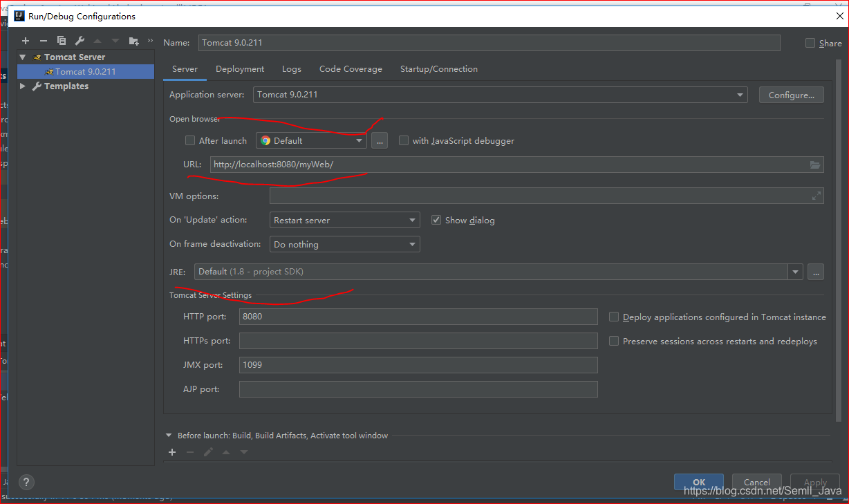Screen dimensions: 849x504
Task: Edit before launch task pencil icon
Action: click(x=208, y=452)
